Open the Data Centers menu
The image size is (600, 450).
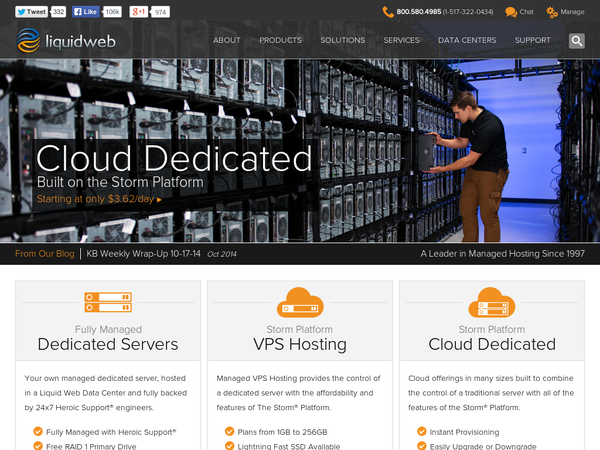click(x=467, y=40)
